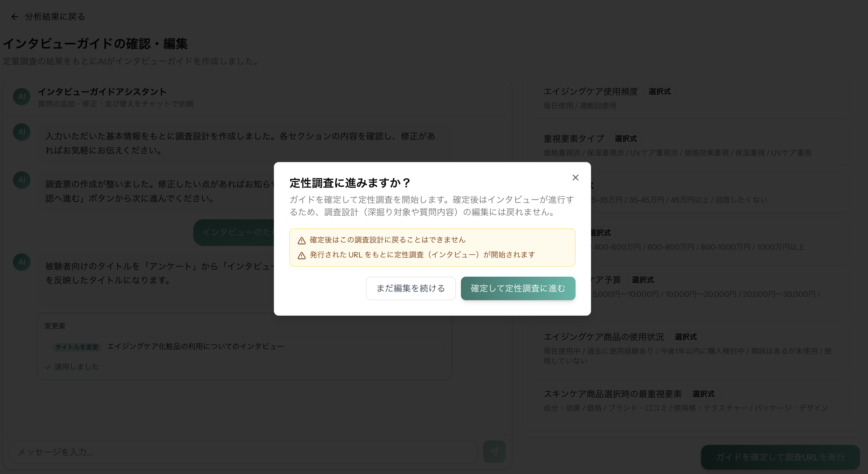Click 成分・効果 / 価格 options text
The image size is (868, 474).
pos(685,408)
